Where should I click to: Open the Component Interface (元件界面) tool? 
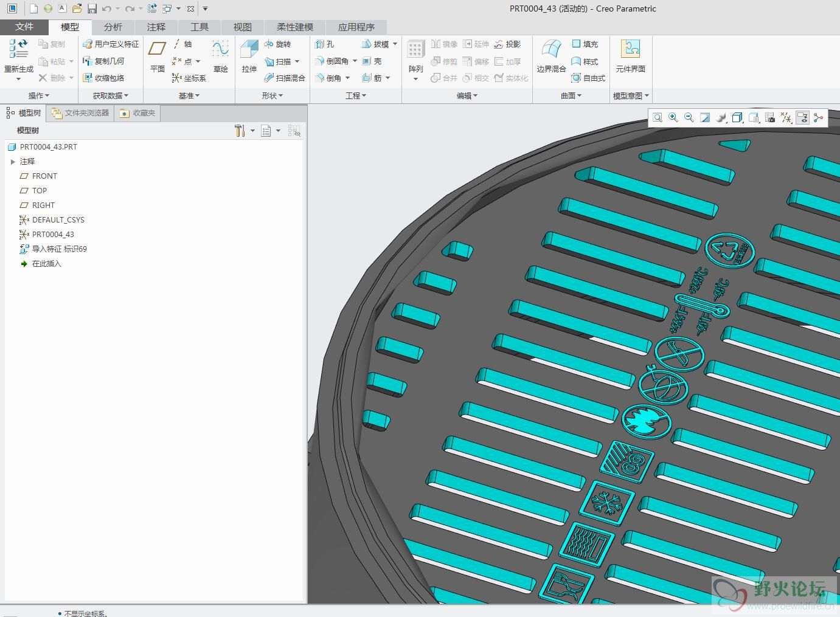(x=631, y=56)
